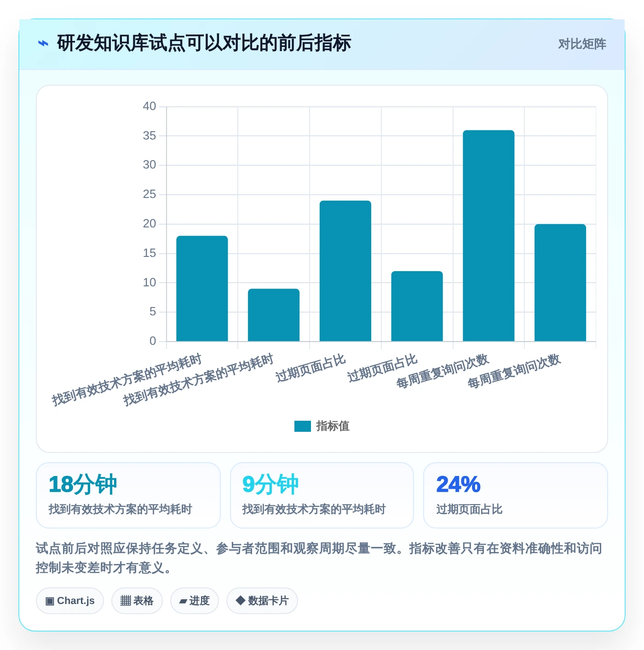
Task: Click y-axis label 0
Action: pyautogui.click(x=153, y=341)
